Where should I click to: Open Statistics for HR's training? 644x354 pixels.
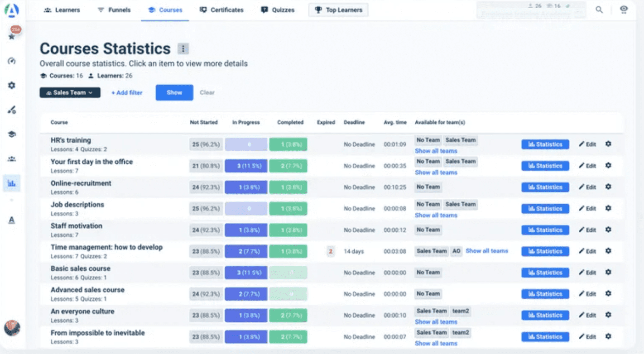click(545, 144)
